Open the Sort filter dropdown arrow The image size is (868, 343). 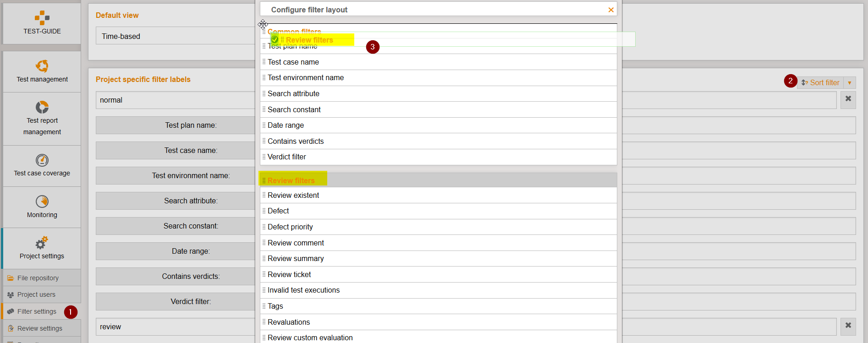pos(850,83)
